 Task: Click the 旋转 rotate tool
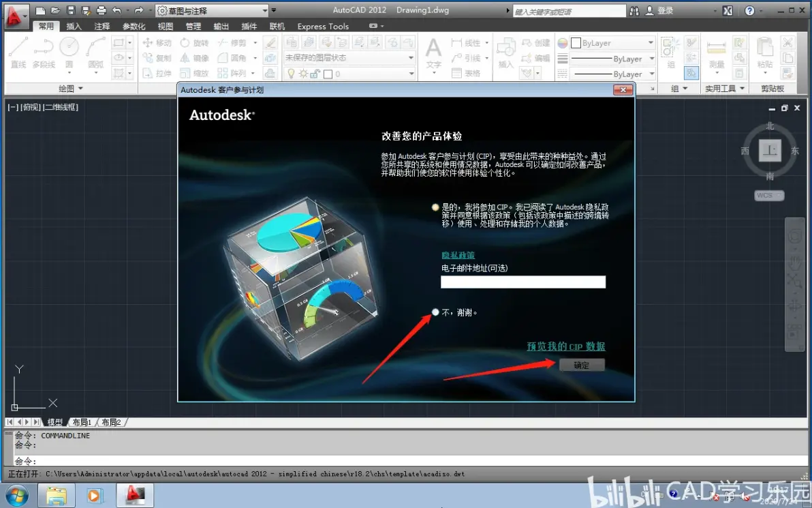click(195, 43)
